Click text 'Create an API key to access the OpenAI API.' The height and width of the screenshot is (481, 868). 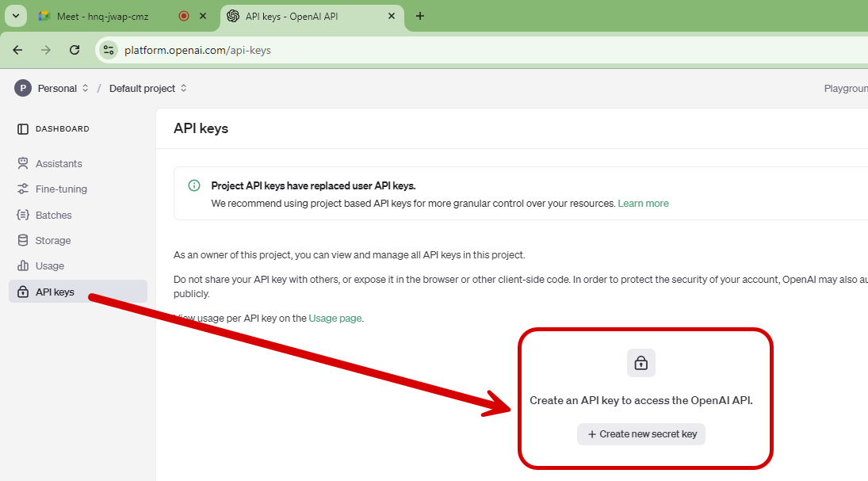pos(641,401)
